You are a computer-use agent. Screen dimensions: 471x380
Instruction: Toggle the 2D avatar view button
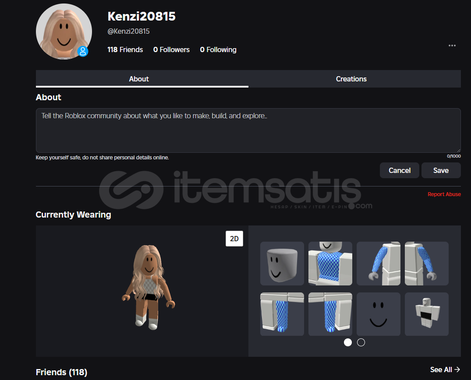[234, 239]
